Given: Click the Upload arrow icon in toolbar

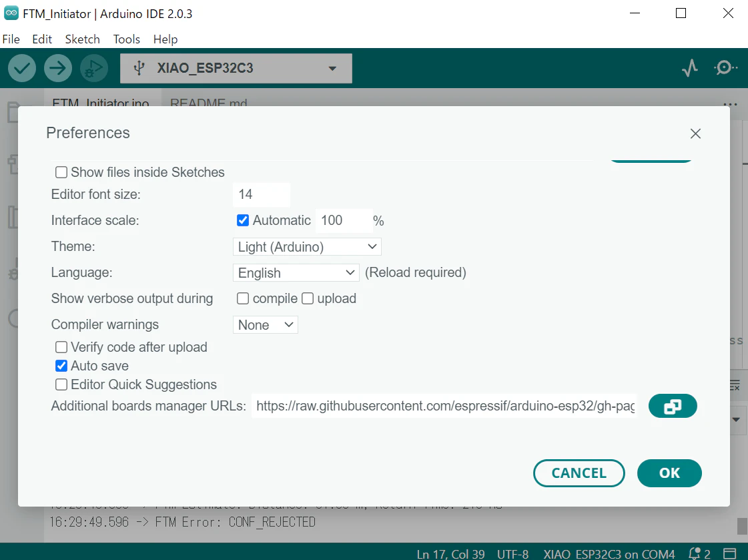Looking at the screenshot, I should 58,68.
